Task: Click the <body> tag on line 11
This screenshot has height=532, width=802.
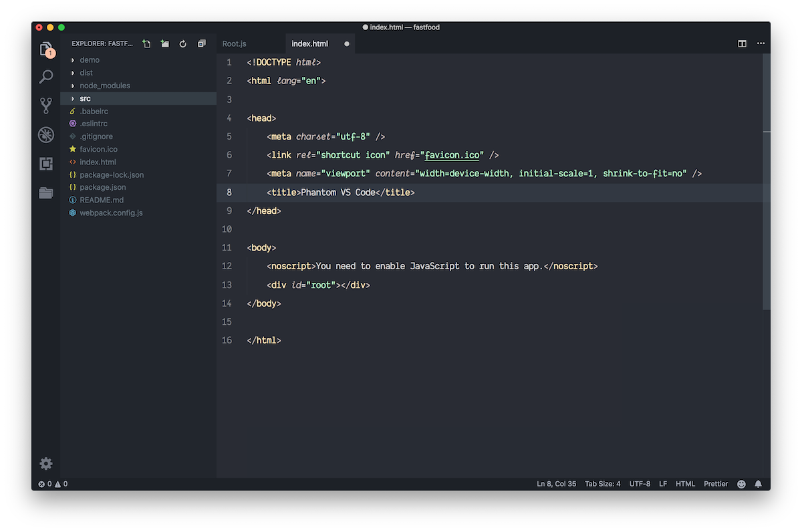Action: tap(261, 248)
